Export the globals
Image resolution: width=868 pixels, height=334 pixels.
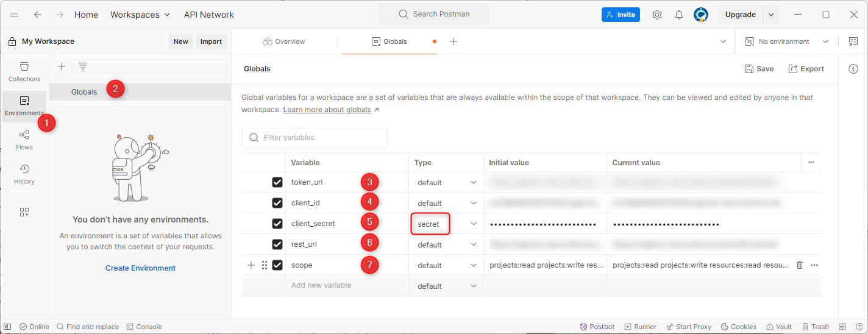click(x=806, y=69)
